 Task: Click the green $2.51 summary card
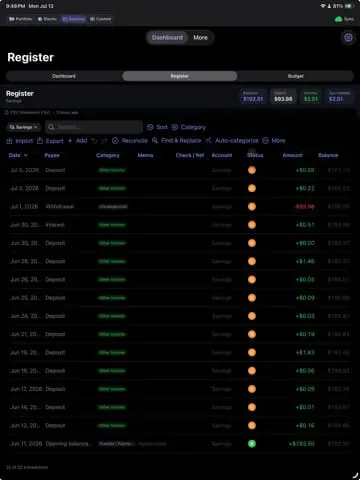coord(310,96)
